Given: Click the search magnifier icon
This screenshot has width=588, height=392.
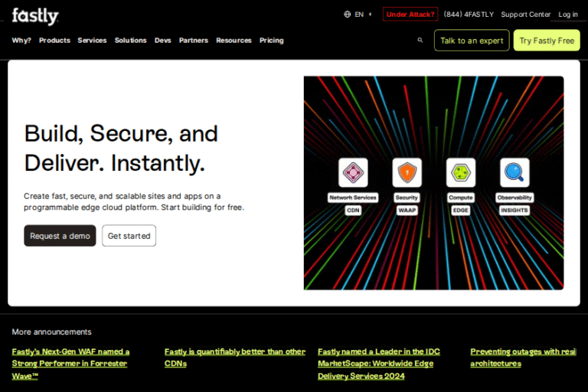Looking at the screenshot, I should click(x=420, y=40).
